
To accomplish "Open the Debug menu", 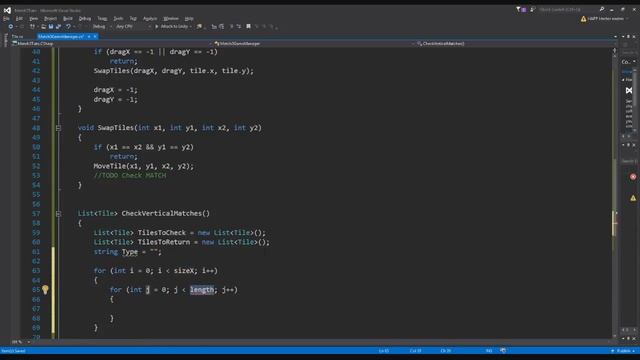I will pyautogui.click(x=85, y=19).
